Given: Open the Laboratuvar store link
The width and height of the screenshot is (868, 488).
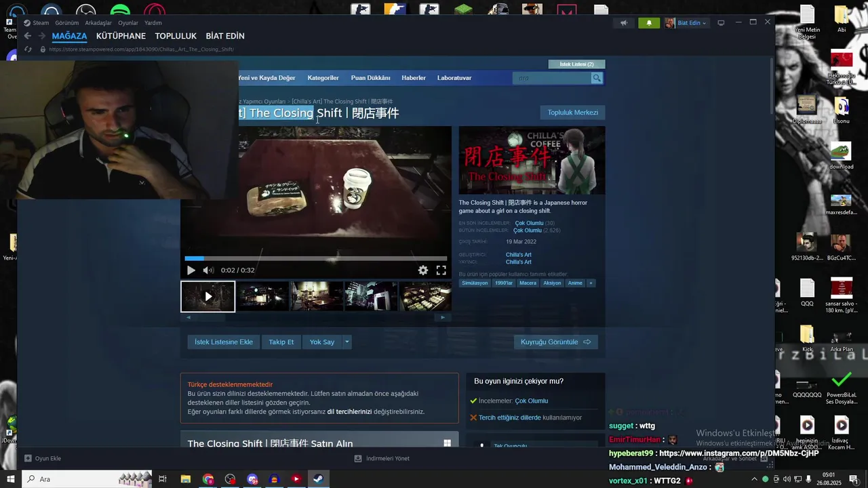Looking at the screenshot, I should (454, 78).
